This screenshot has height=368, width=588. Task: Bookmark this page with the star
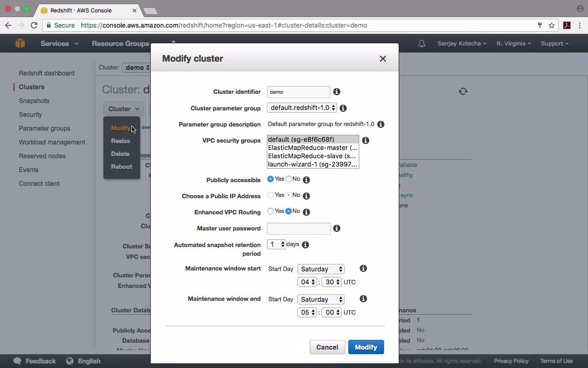(552, 25)
